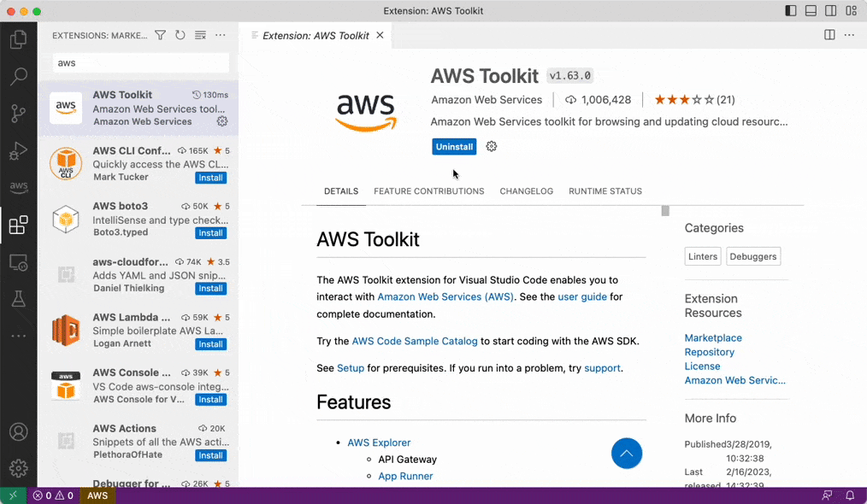Open the Repository resource link
The image size is (867, 504).
pyautogui.click(x=710, y=352)
